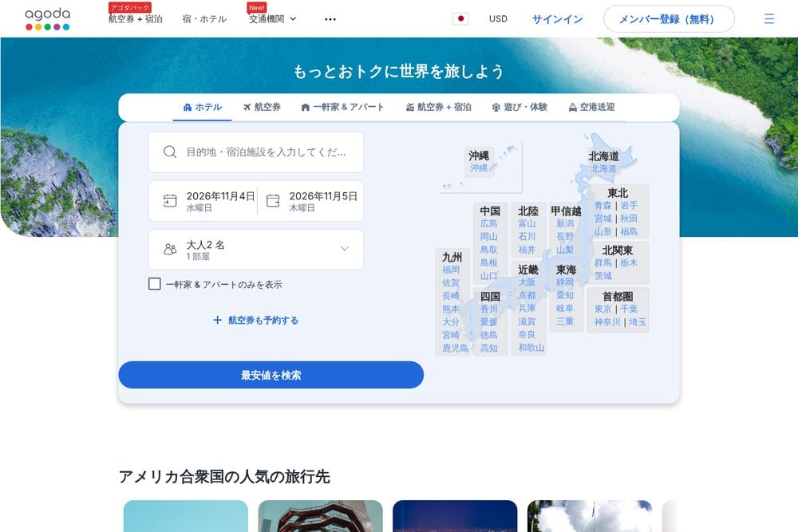
Task: Open the first popular destination thumbnail
Action: tap(186, 516)
